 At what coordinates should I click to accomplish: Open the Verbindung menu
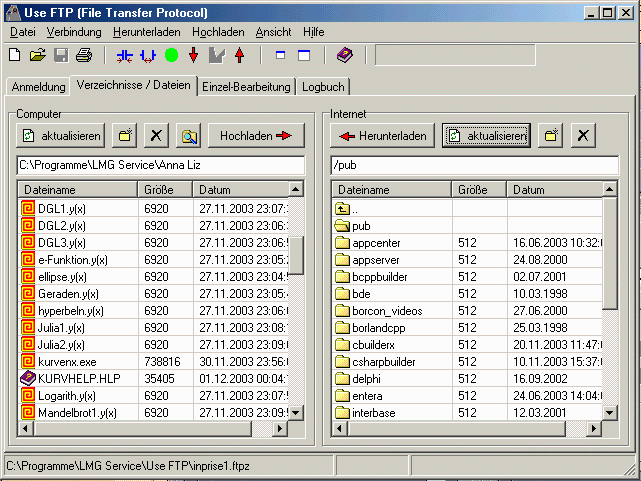[74, 32]
